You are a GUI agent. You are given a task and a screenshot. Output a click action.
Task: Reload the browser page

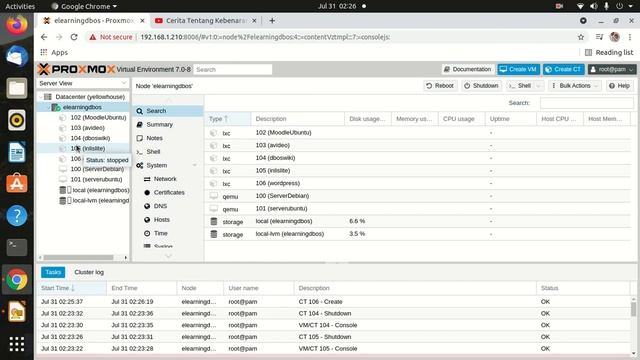click(74, 37)
